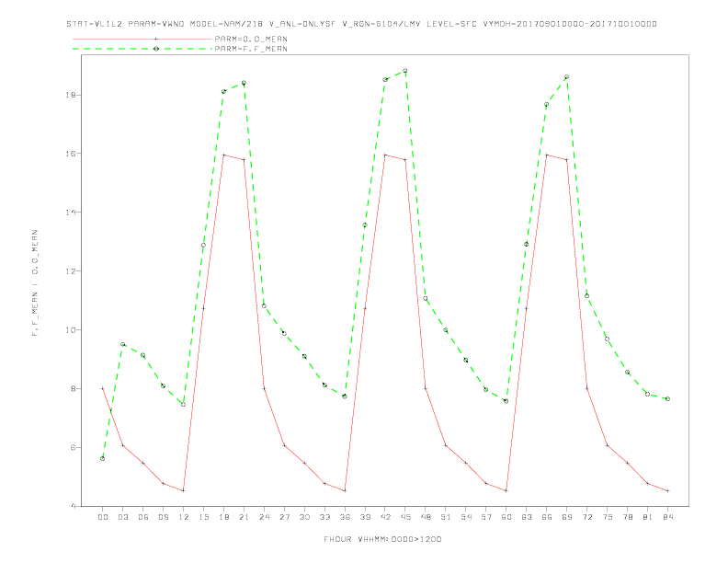Click x-axis forecast hour label 15
The image size is (728, 563).
pos(203,517)
